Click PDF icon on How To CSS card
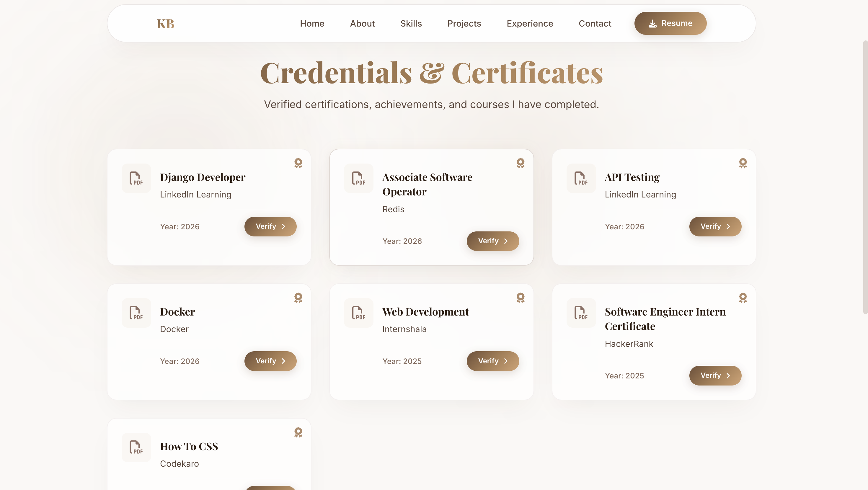 point(136,447)
